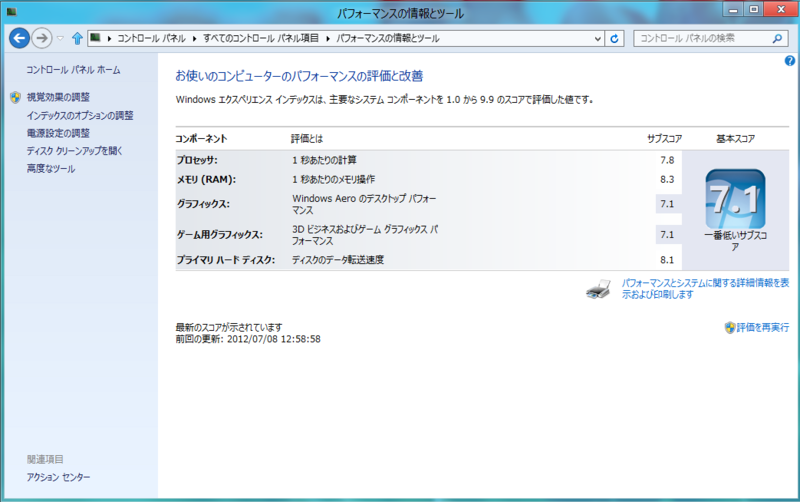
Task: Click the Back navigation arrow button
Action: (x=19, y=38)
